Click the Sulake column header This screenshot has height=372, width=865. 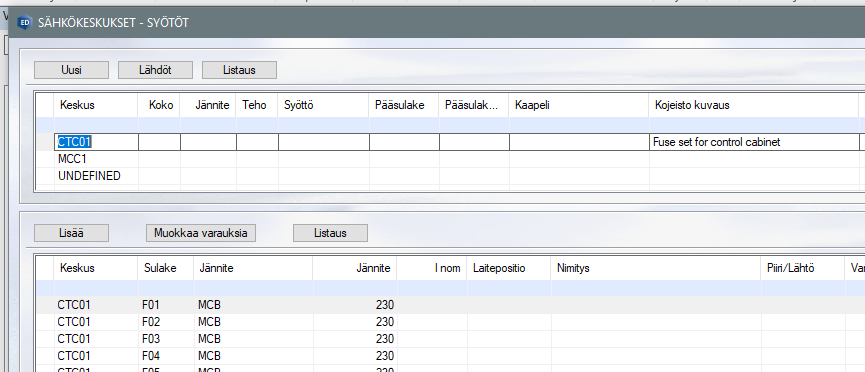point(165,268)
